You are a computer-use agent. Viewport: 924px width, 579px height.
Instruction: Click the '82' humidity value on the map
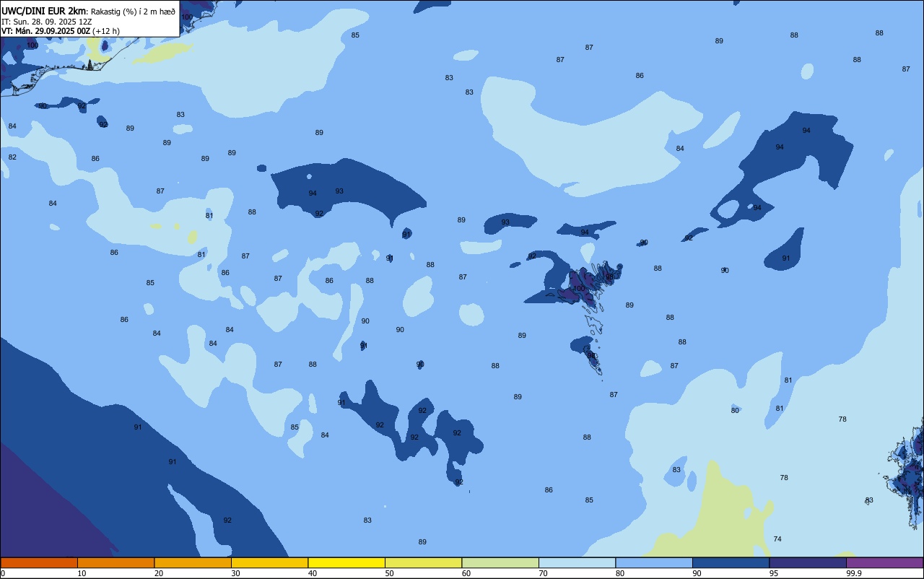tap(12, 157)
